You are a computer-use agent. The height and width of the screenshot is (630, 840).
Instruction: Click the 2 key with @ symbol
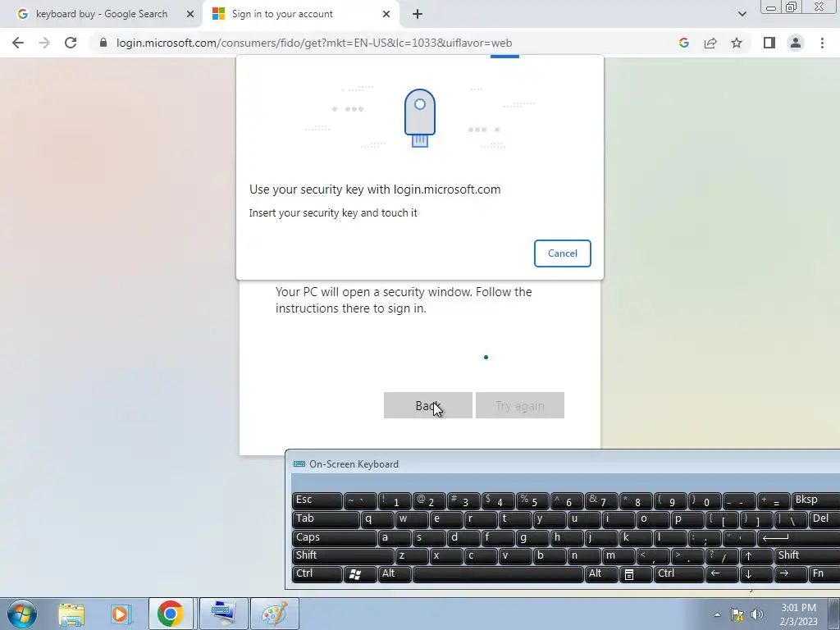pyautogui.click(x=429, y=500)
